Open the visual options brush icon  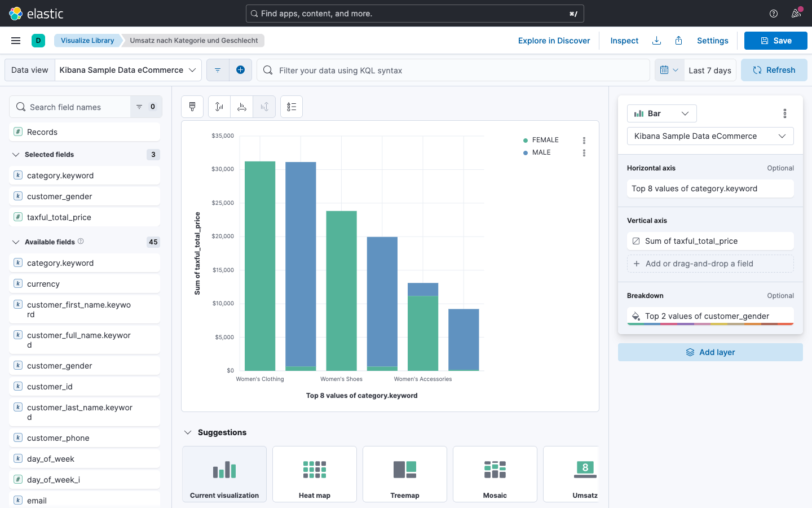(x=192, y=107)
